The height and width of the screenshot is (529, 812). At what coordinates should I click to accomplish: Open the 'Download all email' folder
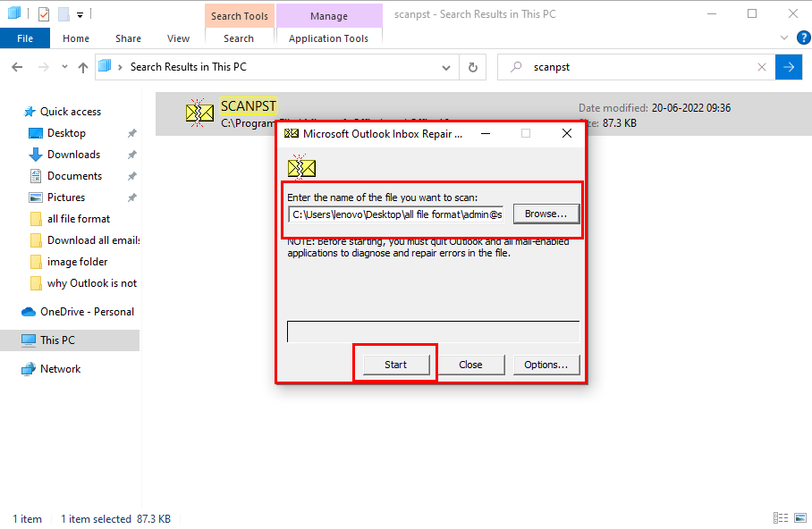[93, 240]
